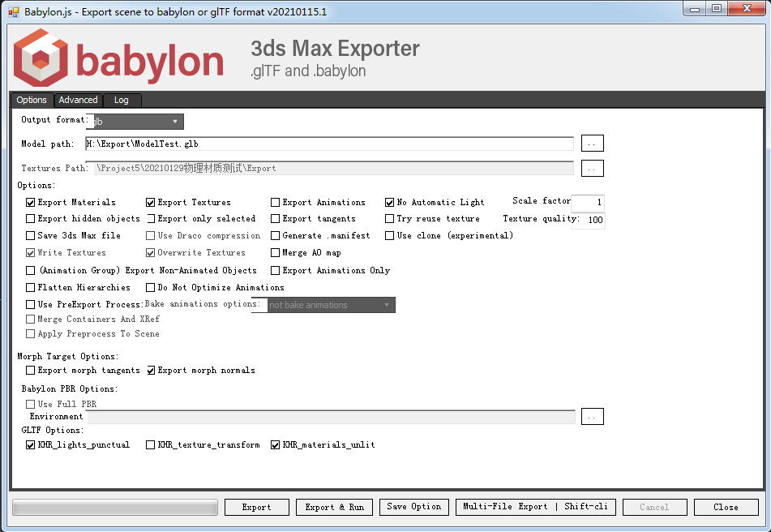Screen dimensions: 771x532
Task: Minimize the Babylon.js exporter window
Action: coord(694,9)
